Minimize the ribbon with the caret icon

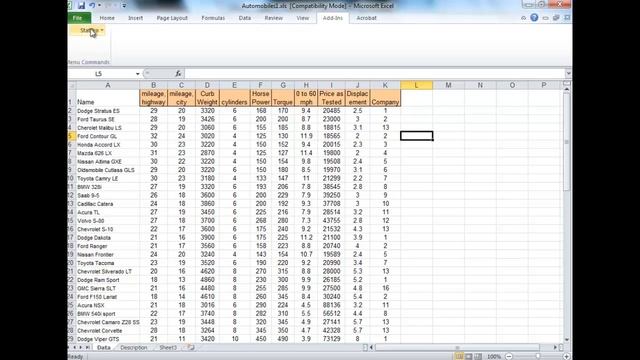click(523, 18)
